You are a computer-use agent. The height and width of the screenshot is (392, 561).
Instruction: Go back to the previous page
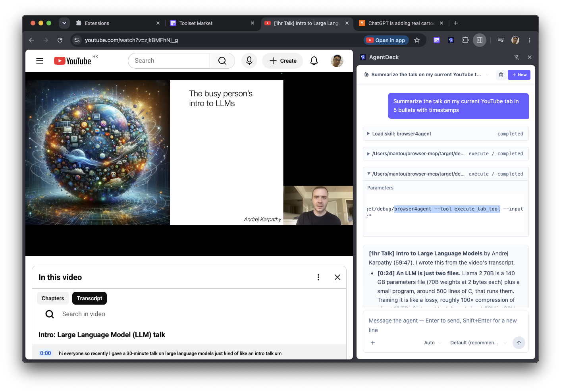pyautogui.click(x=31, y=40)
